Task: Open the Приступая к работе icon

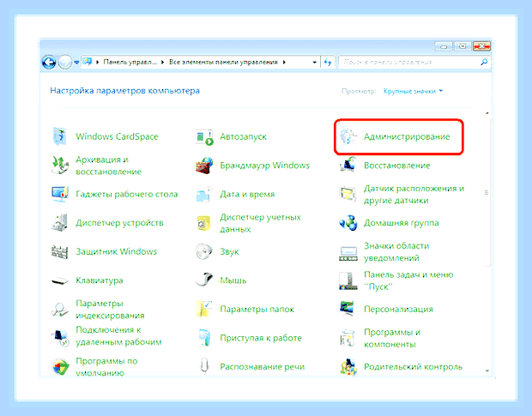Action: point(204,338)
